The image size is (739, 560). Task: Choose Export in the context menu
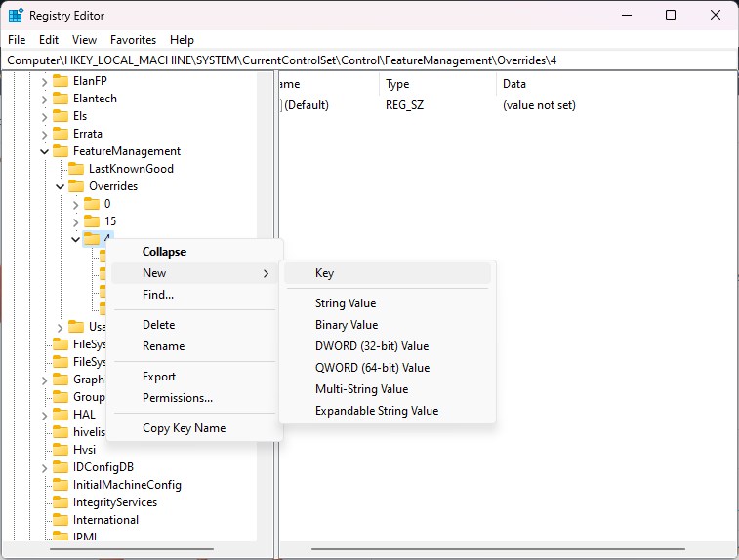point(194,377)
